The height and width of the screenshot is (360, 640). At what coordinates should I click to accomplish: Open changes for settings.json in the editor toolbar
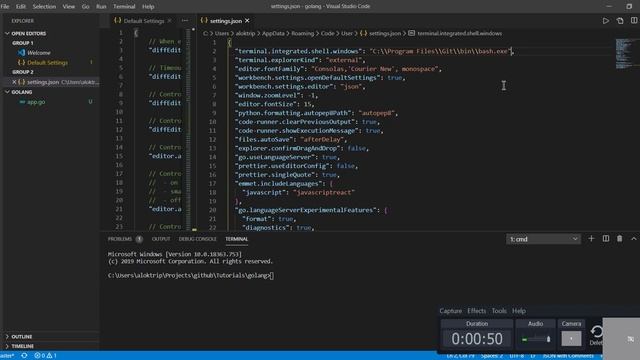tap(620, 21)
